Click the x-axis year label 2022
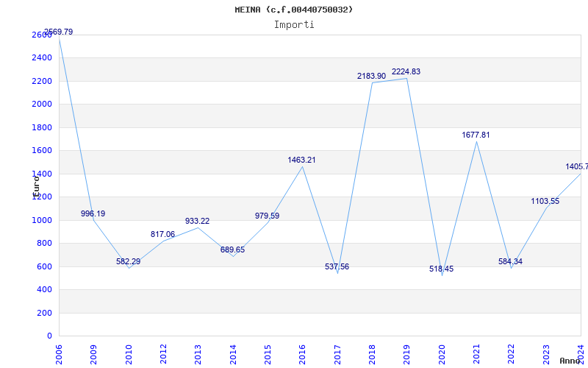Screen dimensions: 588x368 (x=511, y=355)
